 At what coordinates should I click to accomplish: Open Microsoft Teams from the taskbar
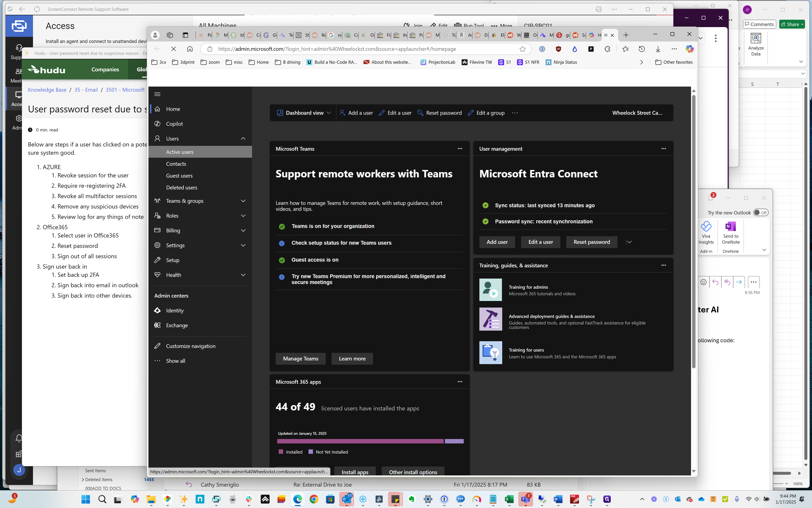(x=525, y=500)
